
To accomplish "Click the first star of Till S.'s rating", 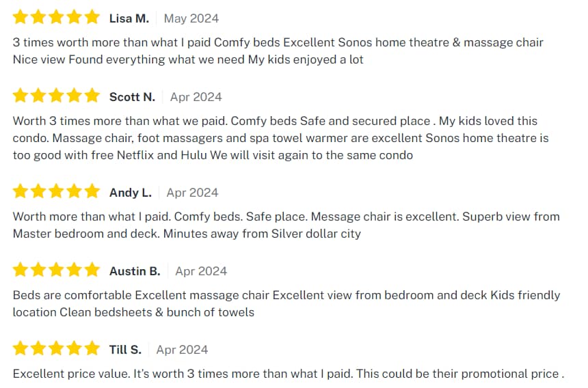I will [21, 349].
